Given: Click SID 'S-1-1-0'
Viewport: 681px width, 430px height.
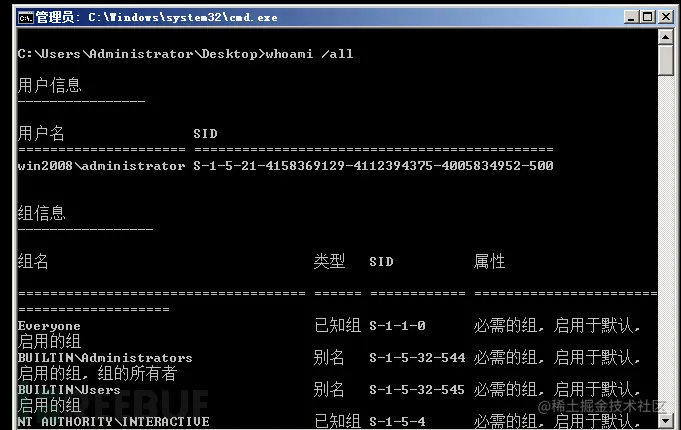Looking at the screenshot, I should pyautogui.click(x=397, y=326).
